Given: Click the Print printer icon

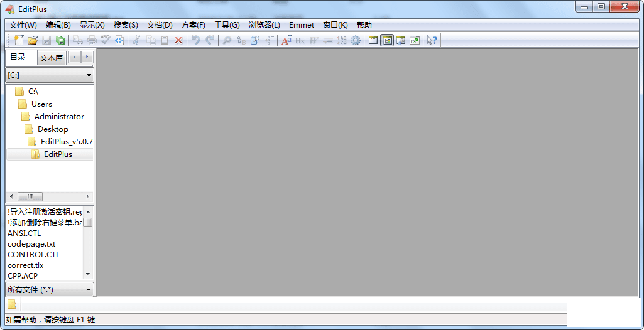Looking at the screenshot, I should point(92,40).
